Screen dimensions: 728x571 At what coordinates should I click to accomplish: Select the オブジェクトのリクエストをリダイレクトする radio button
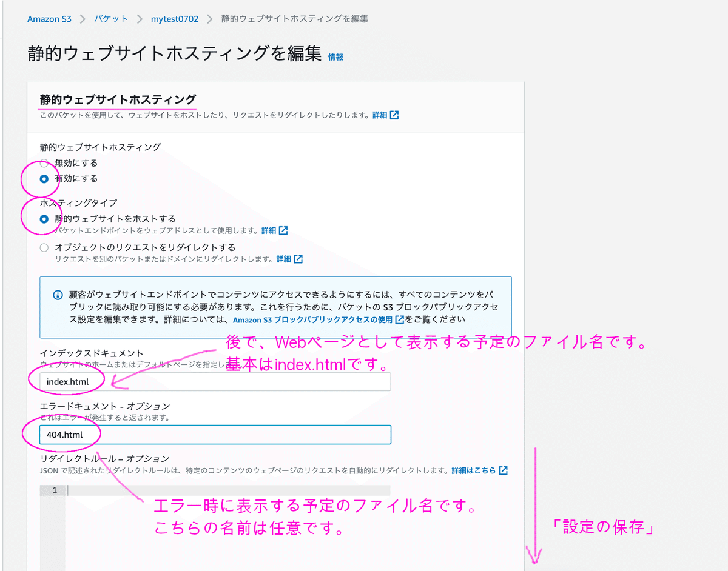pos(43,247)
